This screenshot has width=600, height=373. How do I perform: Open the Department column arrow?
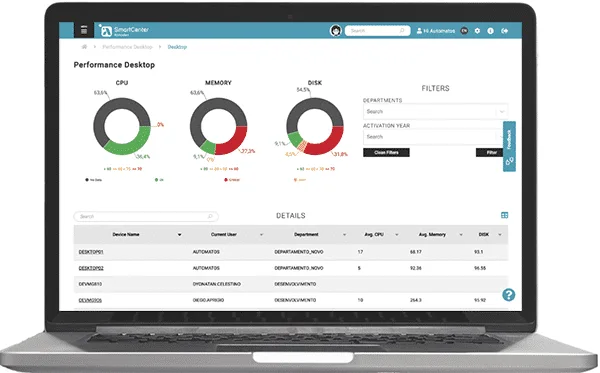[x=344, y=235]
